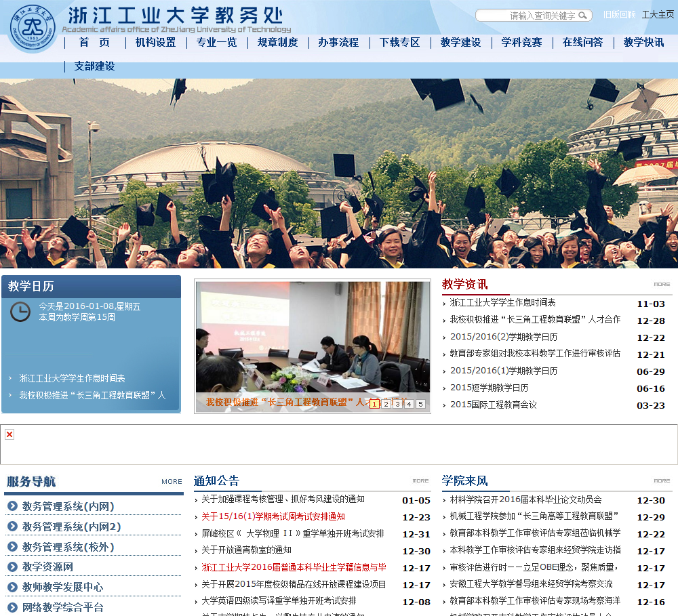The image size is (678, 616).
Task: Select slide 2 in slideshow
Action: pyautogui.click(x=386, y=404)
